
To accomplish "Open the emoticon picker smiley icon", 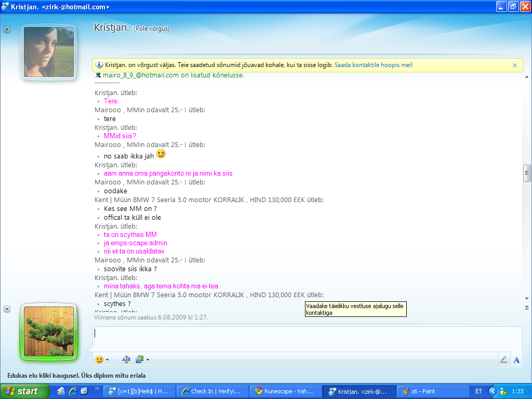I will point(99,359).
